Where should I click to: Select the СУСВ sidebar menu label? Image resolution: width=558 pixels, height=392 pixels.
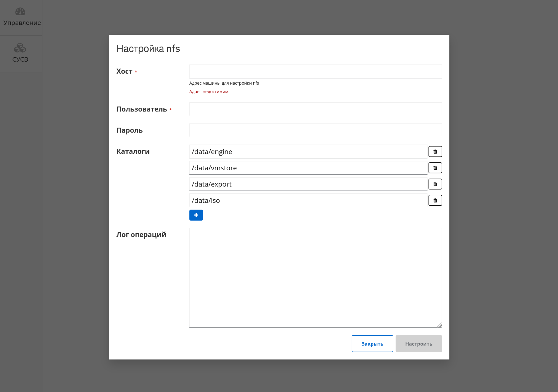[x=20, y=59]
